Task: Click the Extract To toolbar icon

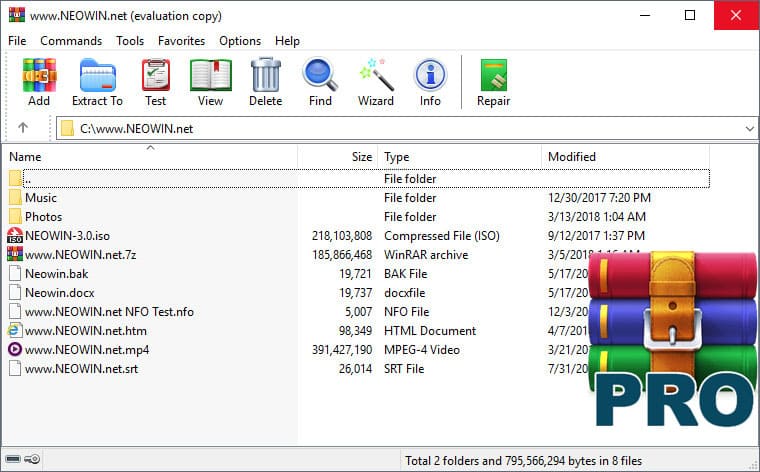Action: (97, 75)
